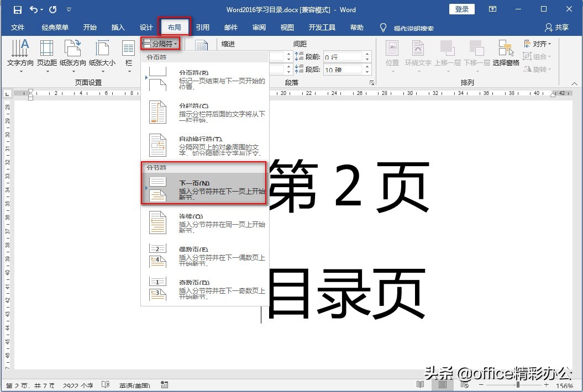The height and width of the screenshot is (392, 583).
Task: Click the 共享 share button
Action: pos(556,27)
